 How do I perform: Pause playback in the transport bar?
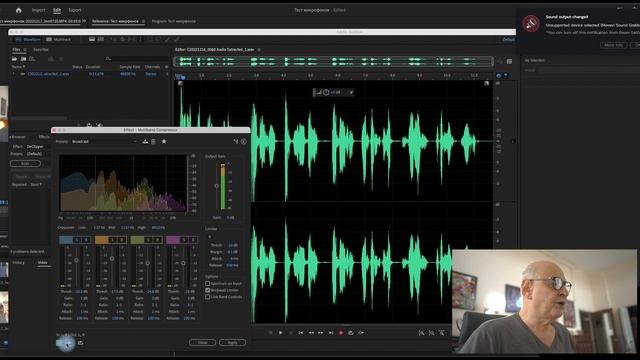(291, 333)
